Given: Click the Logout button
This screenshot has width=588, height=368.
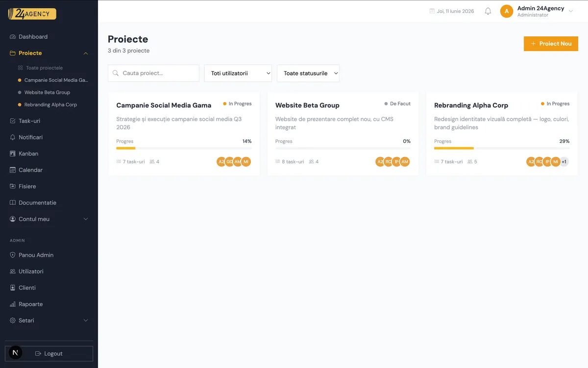Looking at the screenshot, I should tap(49, 353).
